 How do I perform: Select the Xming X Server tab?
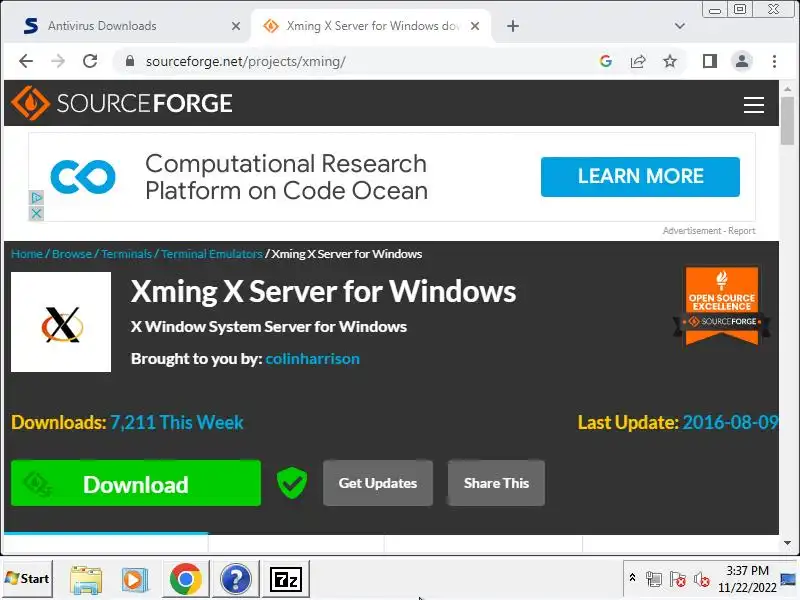[372, 26]
